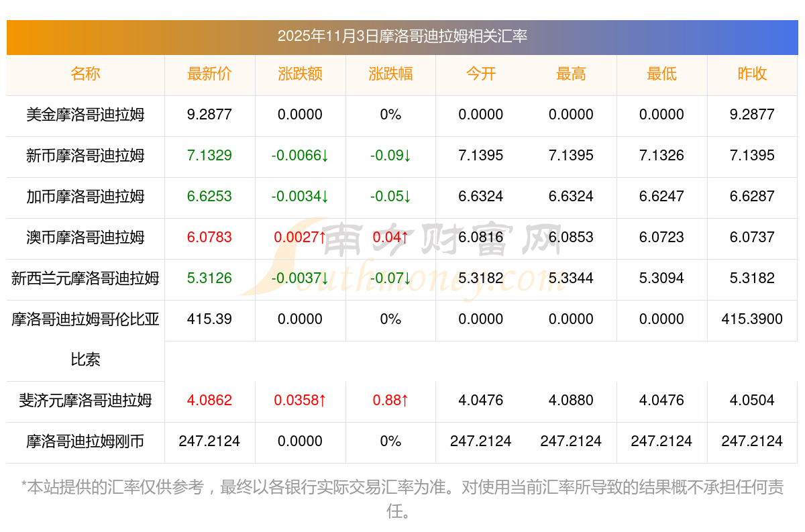Click change percent -0.09↓

click(x=390, y=156)
